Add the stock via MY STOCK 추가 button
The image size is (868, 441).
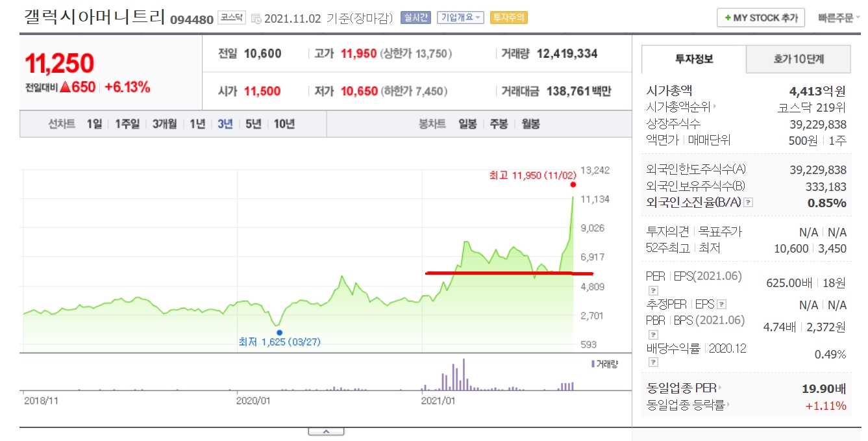coord(761,18)
